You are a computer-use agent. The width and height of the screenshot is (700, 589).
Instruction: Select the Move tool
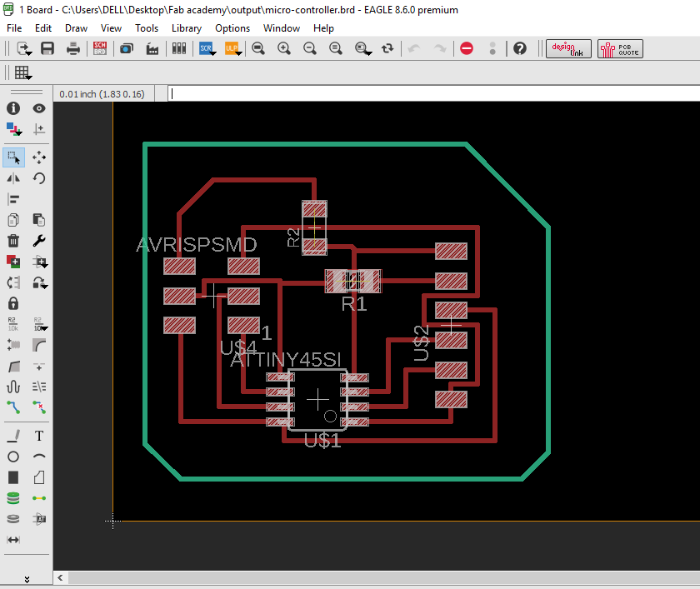tap(39, 157)
